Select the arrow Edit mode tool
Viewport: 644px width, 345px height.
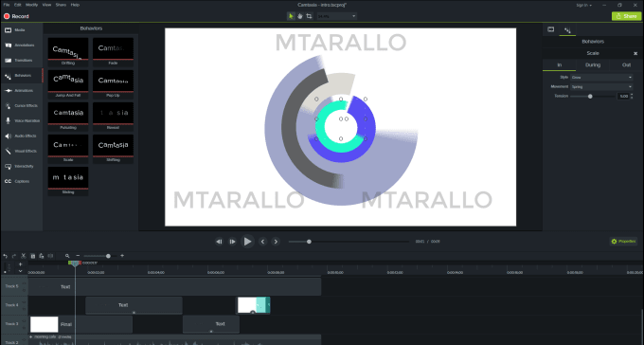pyautogui.click(x=291, y=16)
